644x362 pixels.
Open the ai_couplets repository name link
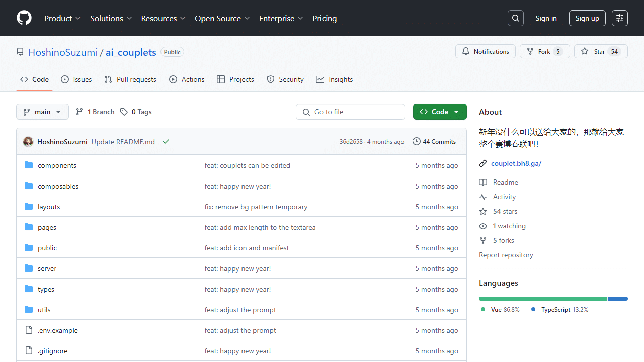[x=131, y=52]
